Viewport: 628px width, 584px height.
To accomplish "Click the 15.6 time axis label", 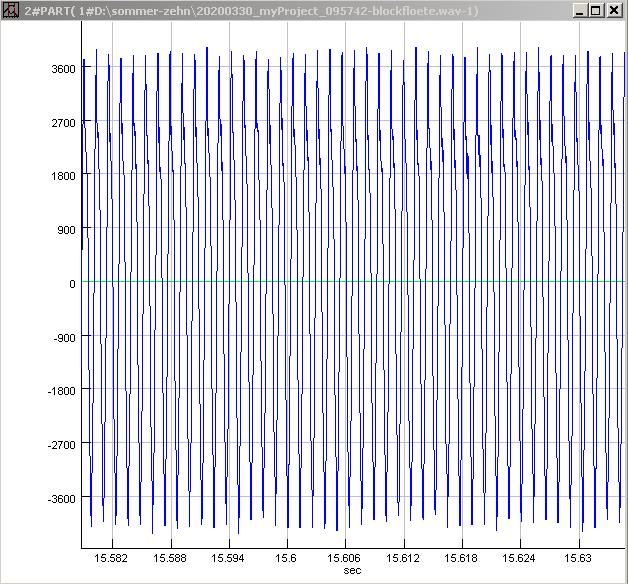I will (x=286, y=558).
